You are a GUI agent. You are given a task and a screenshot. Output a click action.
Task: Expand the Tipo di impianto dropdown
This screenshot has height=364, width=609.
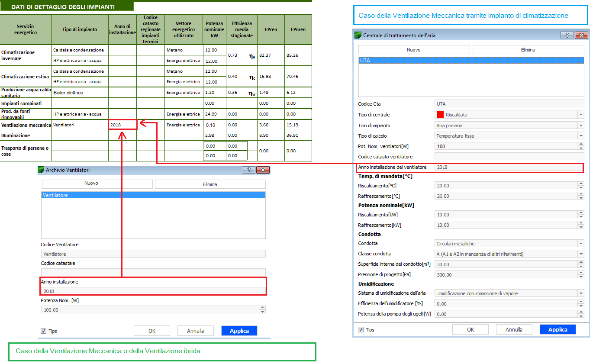pyautogui.click(x=581, y=126)
